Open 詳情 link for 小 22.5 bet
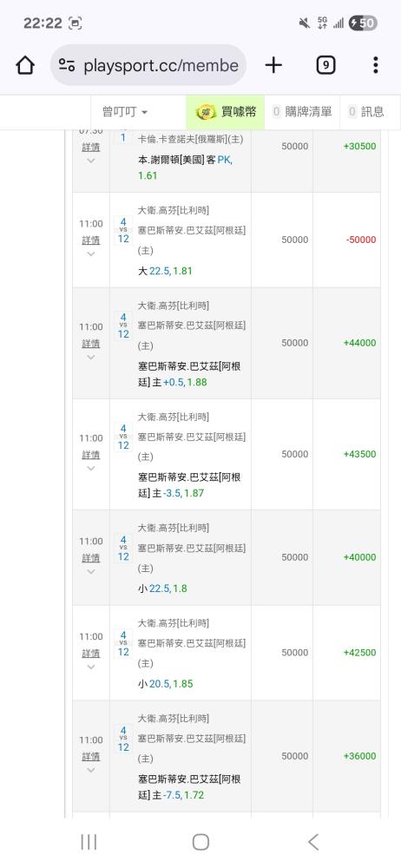 click(91, 558)
